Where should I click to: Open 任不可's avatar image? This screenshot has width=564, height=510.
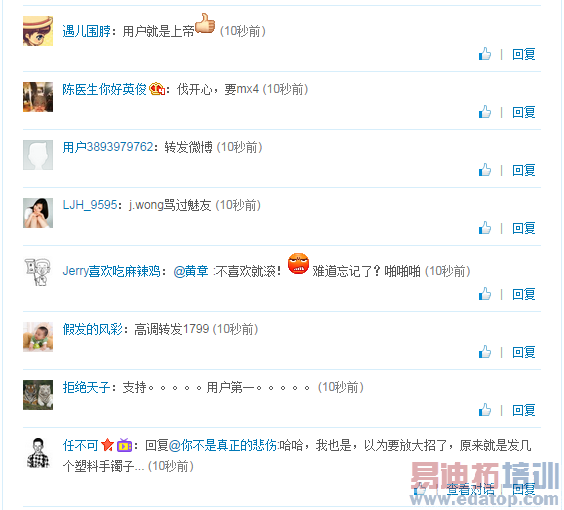tap(38, 452)
